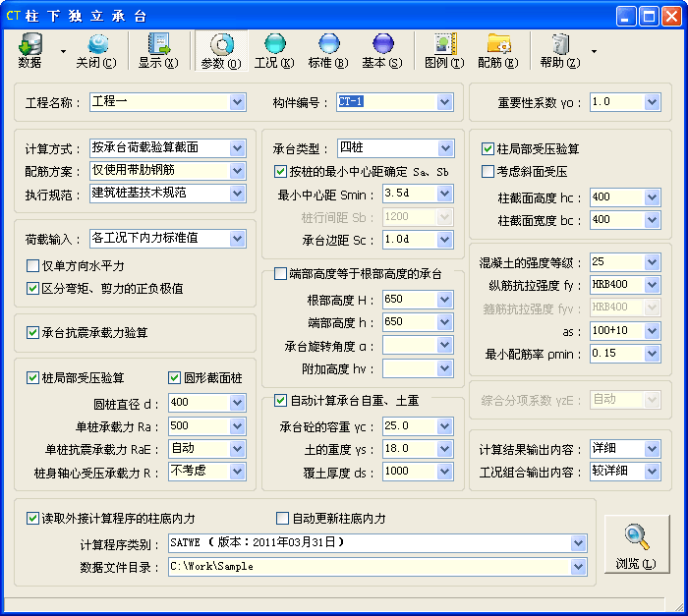The height and width of the screenshot is (616, 688).
Task: Open the 混凝土的强度等级 dropdown
Action: [652, 262]
